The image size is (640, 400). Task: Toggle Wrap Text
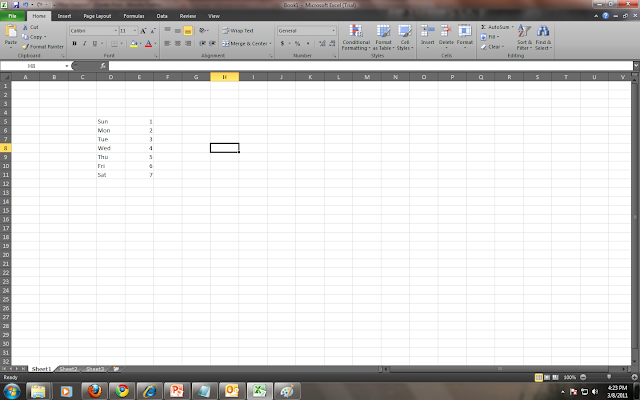click(238, 31)
